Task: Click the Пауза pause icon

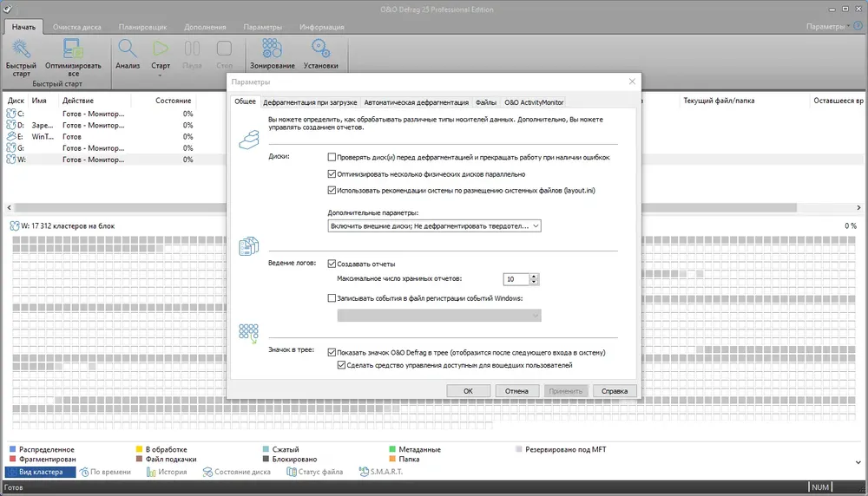Action: 192,49
